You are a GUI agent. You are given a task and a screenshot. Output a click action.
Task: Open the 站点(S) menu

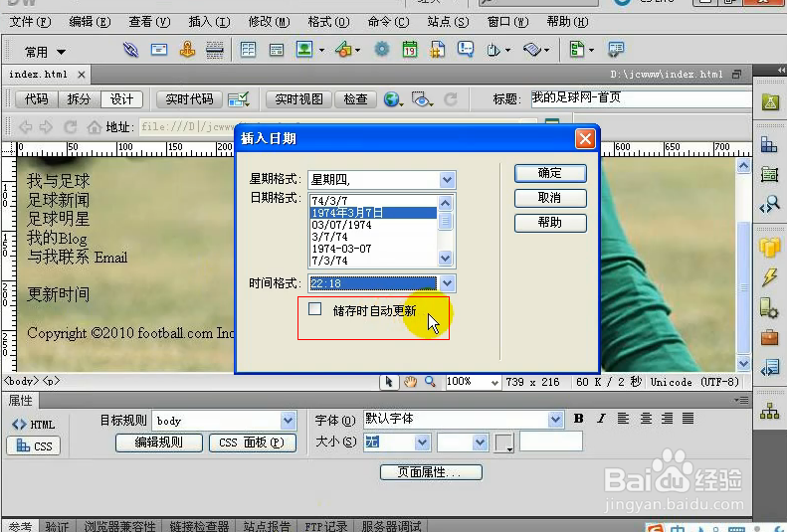pos(448,22)
